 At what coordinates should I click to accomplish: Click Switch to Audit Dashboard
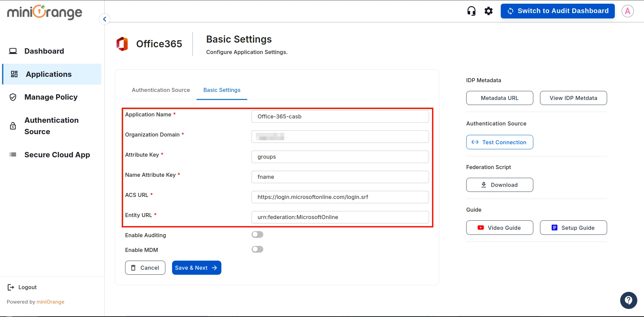pyautogui.click(x=557, y=11)
